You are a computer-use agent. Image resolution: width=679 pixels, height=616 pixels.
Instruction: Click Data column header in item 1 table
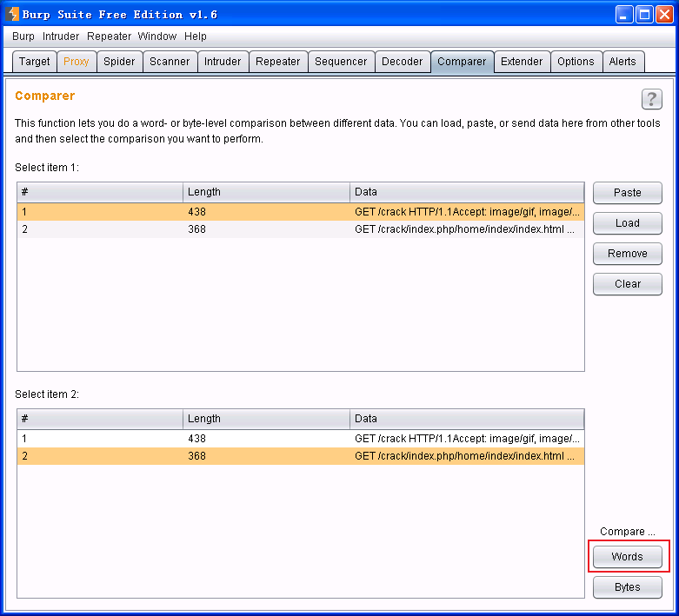[467, 192]
